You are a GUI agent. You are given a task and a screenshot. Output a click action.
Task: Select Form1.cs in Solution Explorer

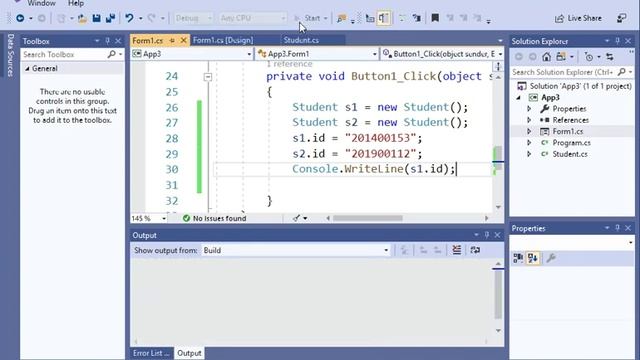pyautogui.click(x=567, y=131)
